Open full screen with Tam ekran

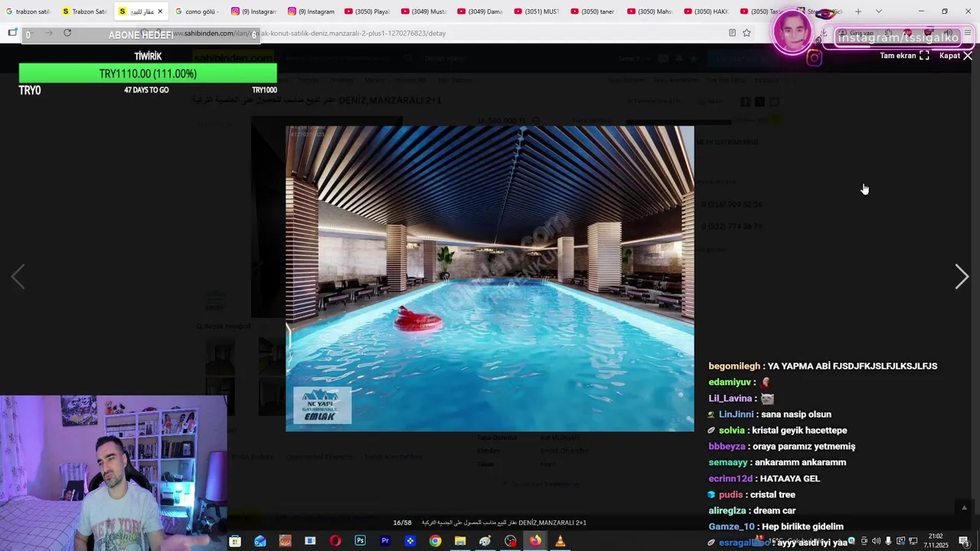pos(904,56)
